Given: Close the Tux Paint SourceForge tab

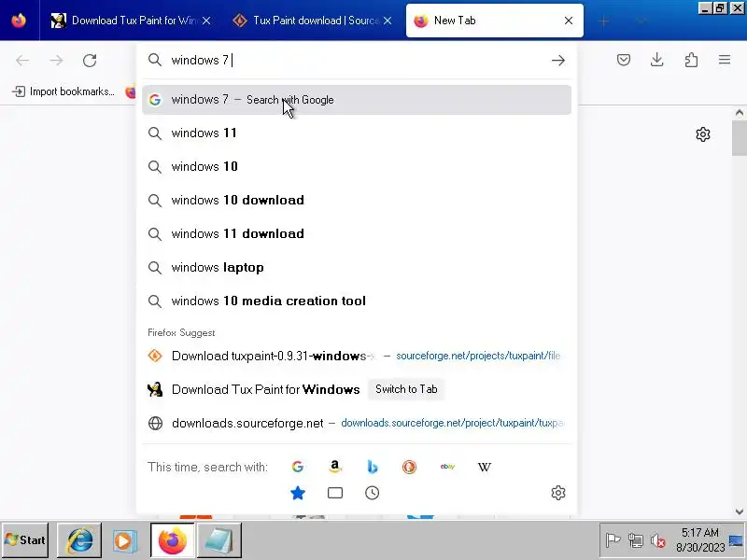Looking at the screenshot, I should click(x=388, y=21).
